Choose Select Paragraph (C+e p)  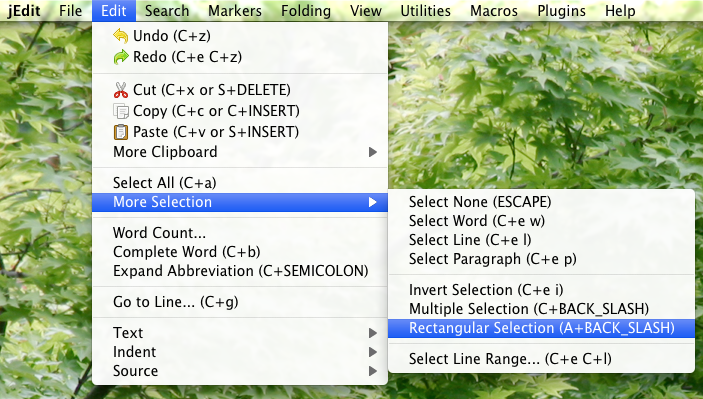coord(542,259)
